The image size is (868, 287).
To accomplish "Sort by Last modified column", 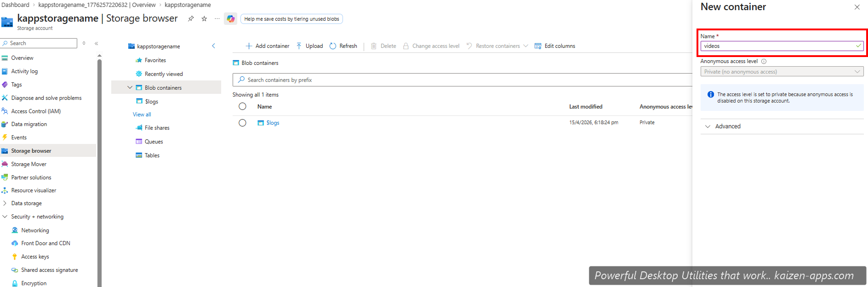I will coord(586,107).
